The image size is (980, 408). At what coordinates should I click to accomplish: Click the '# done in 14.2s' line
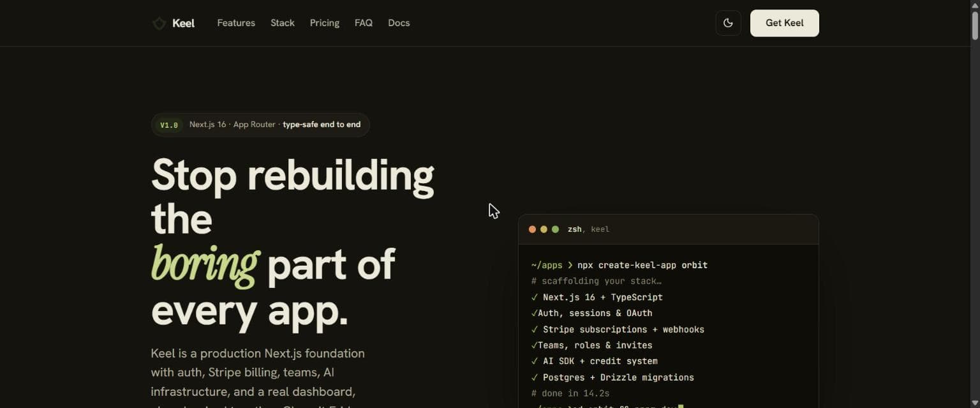(x=570, y=393)
